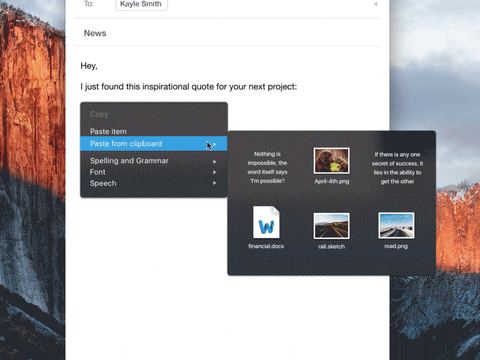Click the inspirational quote sentence in the body

coord(188,87)
